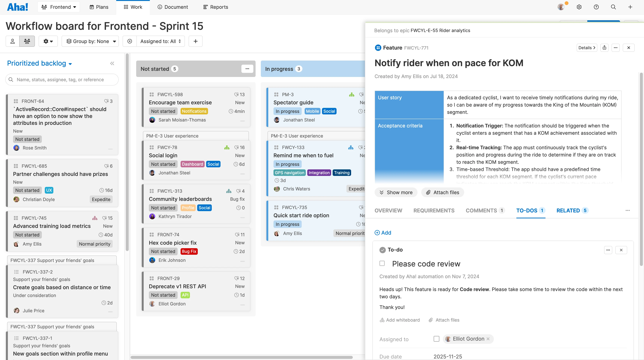Click the share icon on the feature drawer

click(604, 48)
